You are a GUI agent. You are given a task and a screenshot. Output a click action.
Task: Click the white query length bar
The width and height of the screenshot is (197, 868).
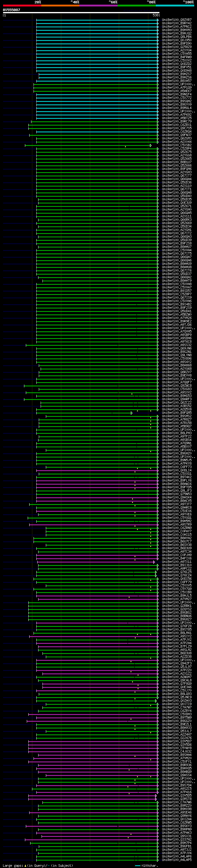81,12
